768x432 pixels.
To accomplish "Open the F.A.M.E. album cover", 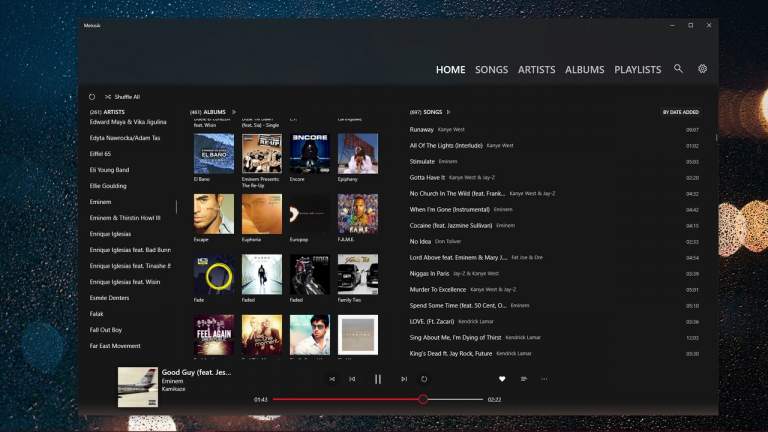I will pos(358,214).
